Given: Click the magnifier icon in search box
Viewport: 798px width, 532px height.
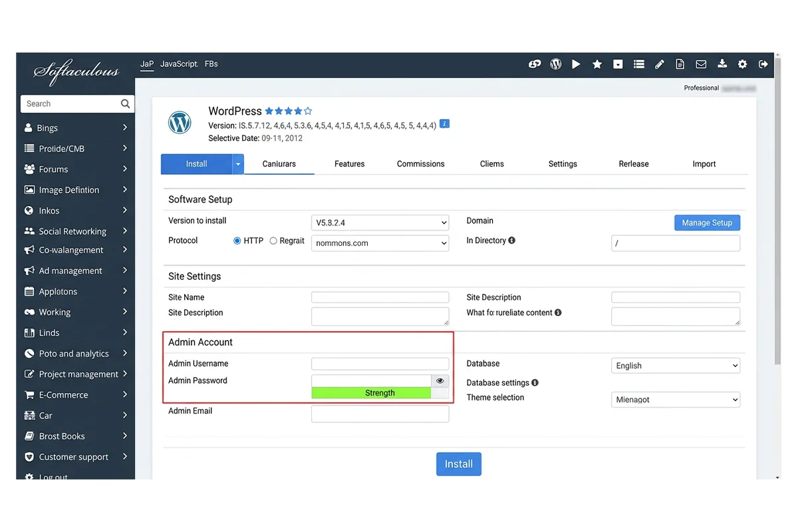Looking at the screenshot, I should (125, 104).
